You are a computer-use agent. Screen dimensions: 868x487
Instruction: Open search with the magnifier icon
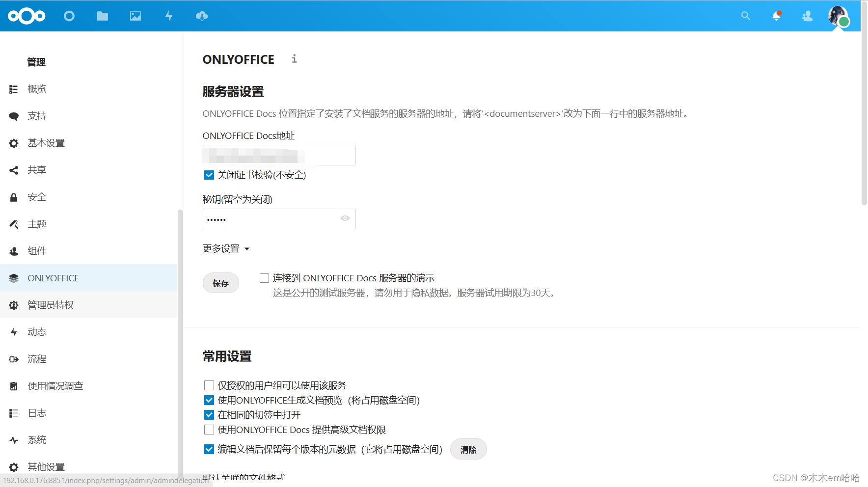[746, 16]
